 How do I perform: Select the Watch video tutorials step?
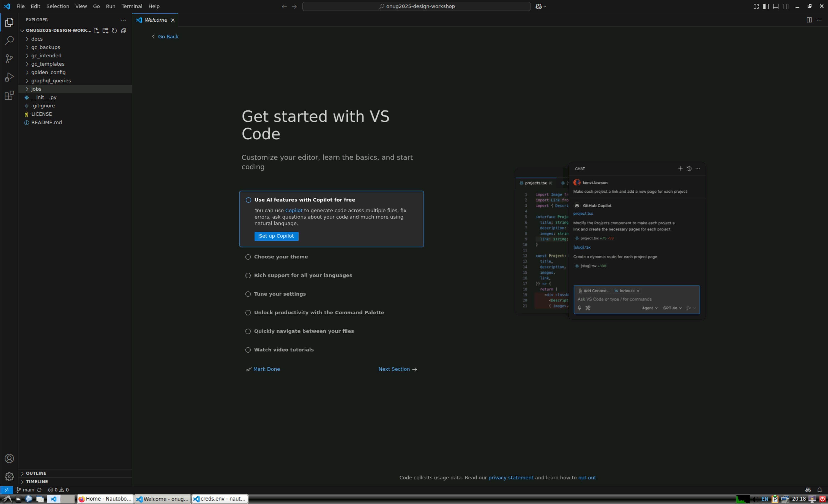[x=283, y=350]
